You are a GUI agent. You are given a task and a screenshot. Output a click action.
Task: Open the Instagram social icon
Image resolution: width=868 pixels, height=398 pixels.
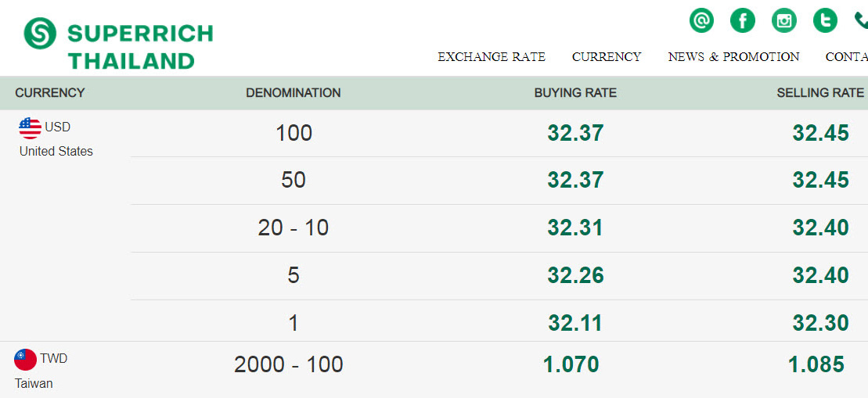(783, 21)
